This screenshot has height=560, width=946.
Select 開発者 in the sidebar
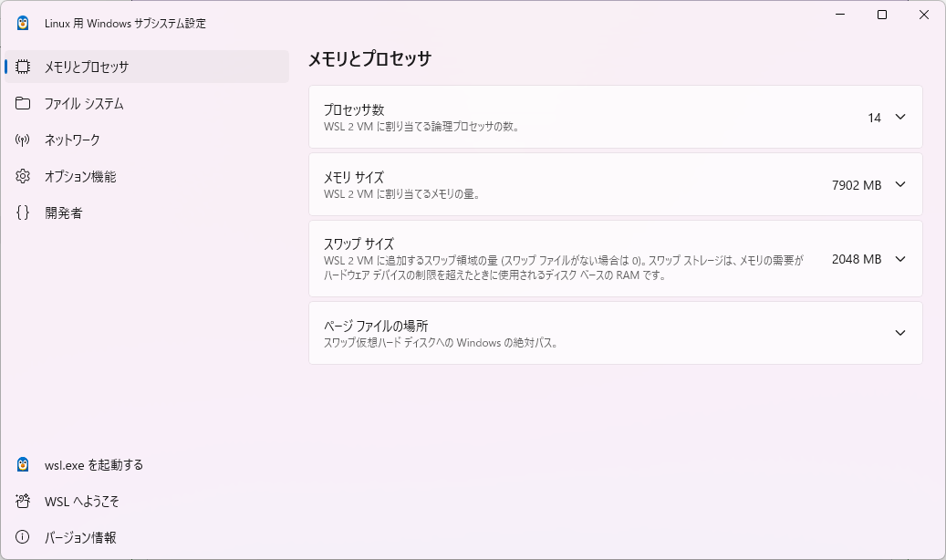click(147, 213)
